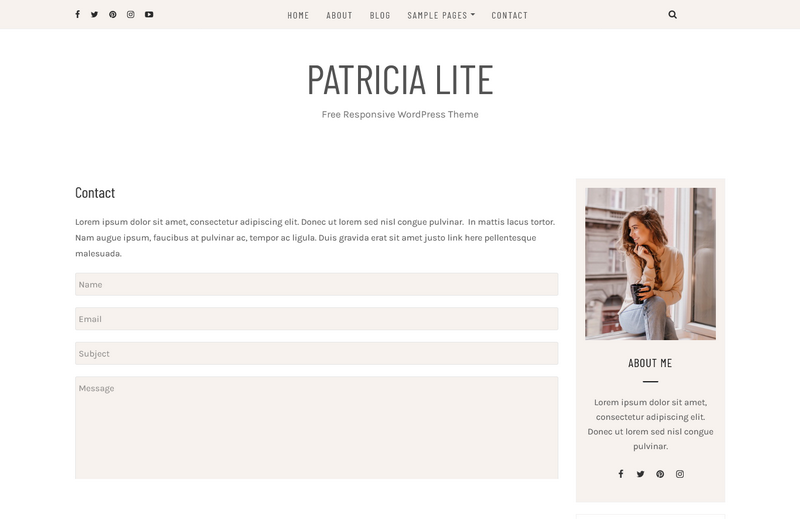800x519 pixels.
Task: Focus the Name input field
Action: point(316,284)
